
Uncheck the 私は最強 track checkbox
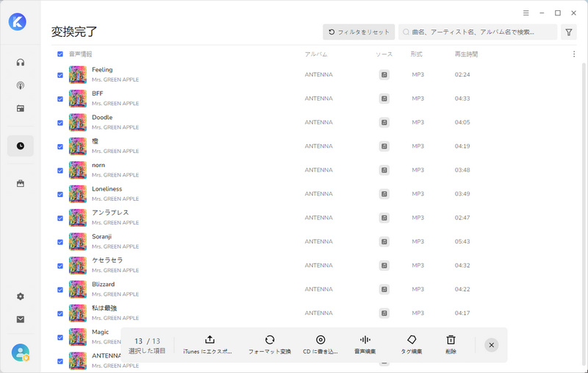pyautogui.click(x=60, y=313)
